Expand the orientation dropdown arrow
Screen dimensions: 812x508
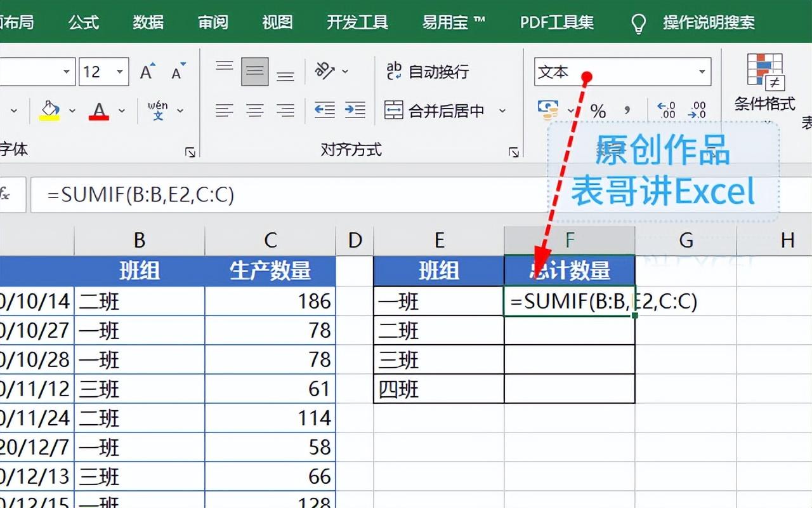346,71
